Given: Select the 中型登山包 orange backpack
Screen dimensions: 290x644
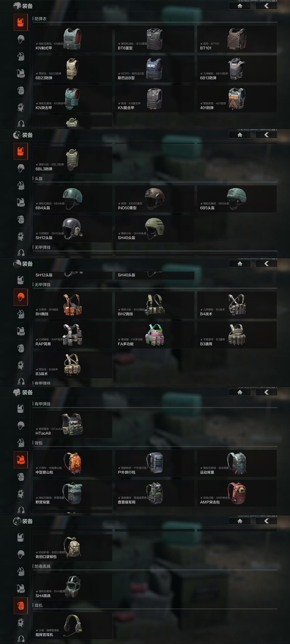Looking at the screenshot, I should 72,463.
